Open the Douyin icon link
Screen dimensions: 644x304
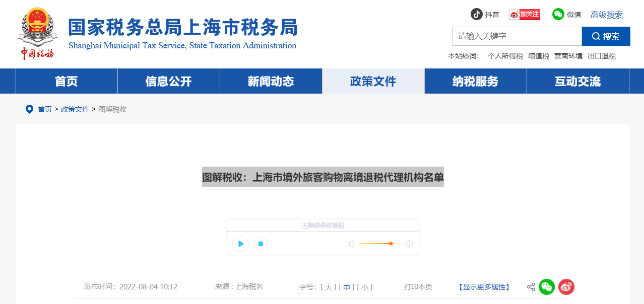point(477,14)
